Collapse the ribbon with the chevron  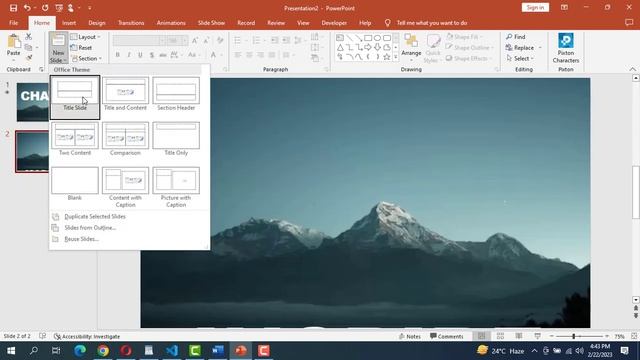coord(632,69)
